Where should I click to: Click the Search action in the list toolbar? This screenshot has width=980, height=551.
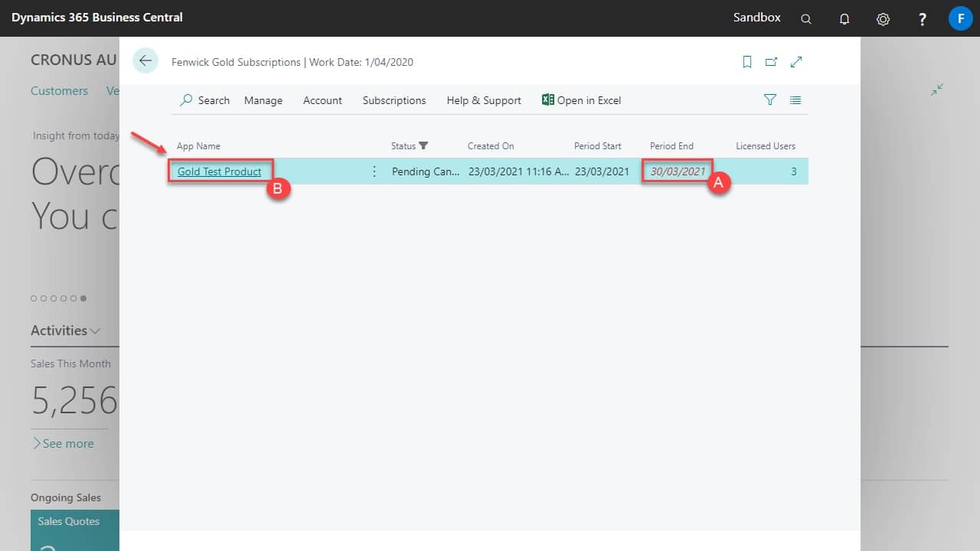(x=205, y=100)
